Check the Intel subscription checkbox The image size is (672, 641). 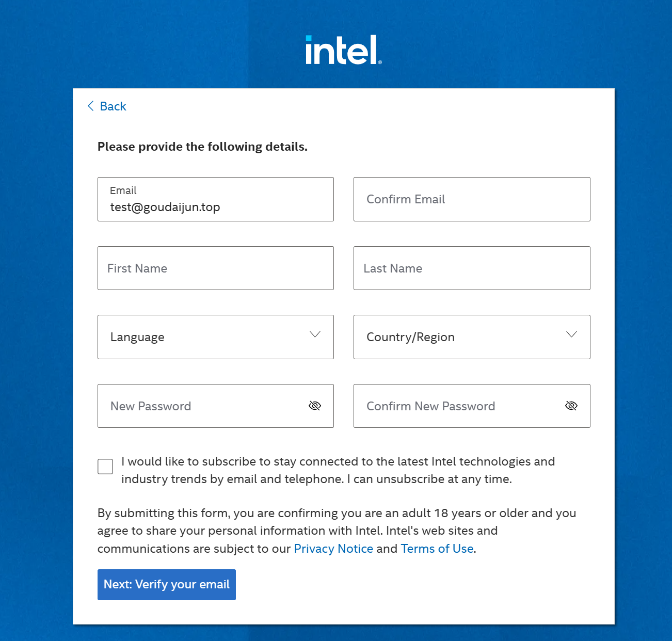click(x=105, y=467)
